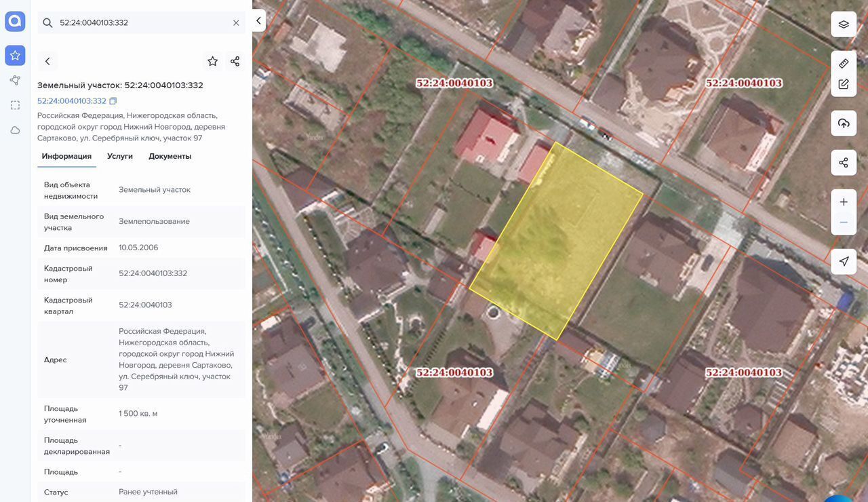Zoom out the map with minus
The width and height of the screenshot is (868, 502).
[844, 223]
